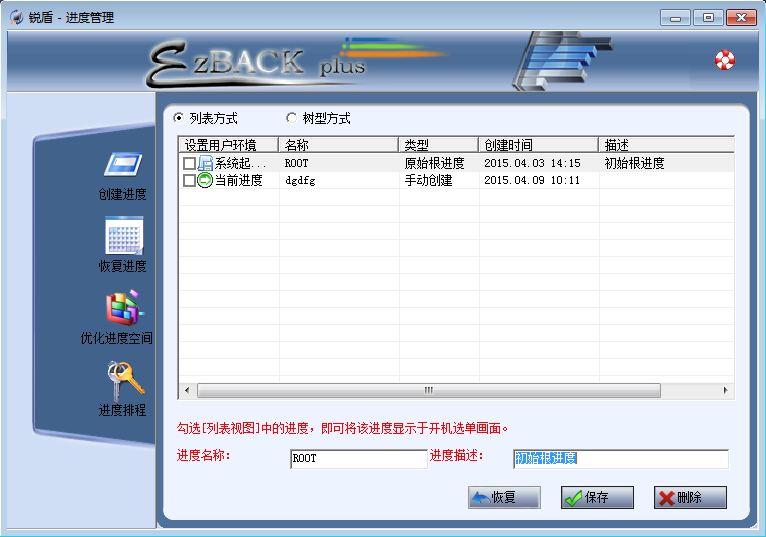Click the 原始根进度 type cell
Viewport: 766px width, 537px height.
click(434, 163)
